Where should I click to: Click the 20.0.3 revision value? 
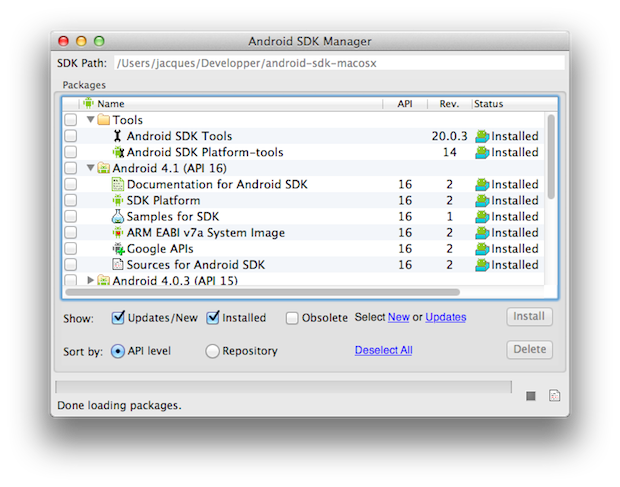coord(450,136)
